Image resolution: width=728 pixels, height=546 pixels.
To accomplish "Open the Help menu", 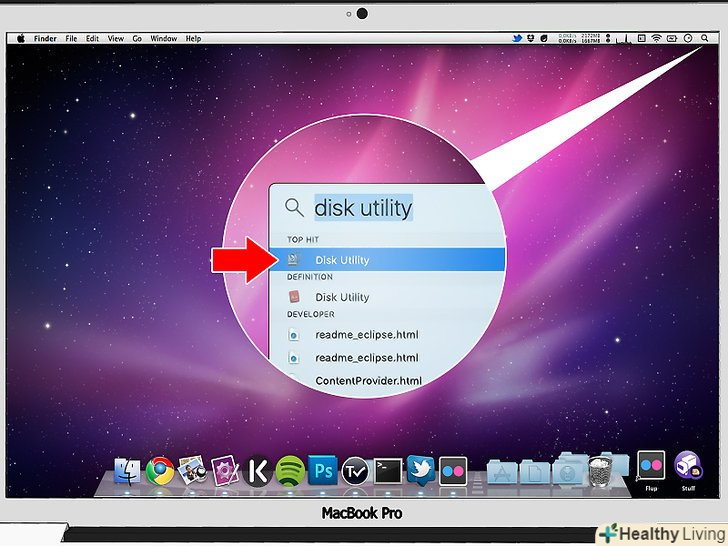I will click(193, 39).
